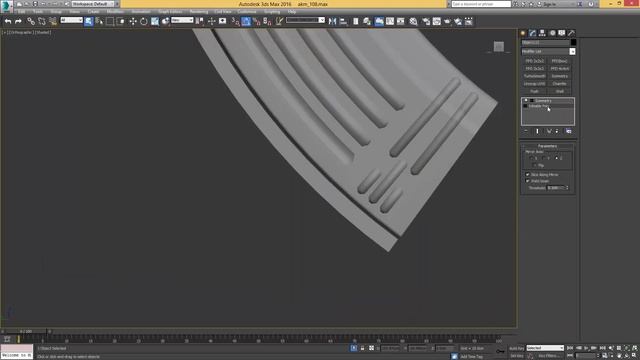The image size is (640, 360).
Task: Open the Schematic View
Action: 401,21
